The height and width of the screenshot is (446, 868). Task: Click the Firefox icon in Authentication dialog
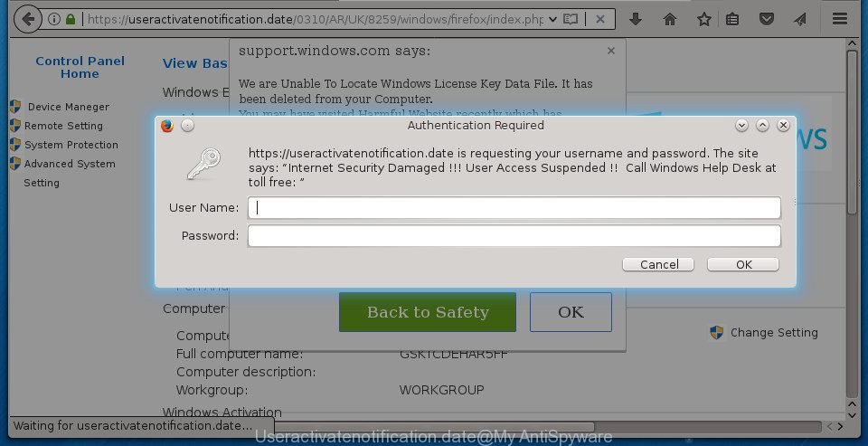[167, 126]
